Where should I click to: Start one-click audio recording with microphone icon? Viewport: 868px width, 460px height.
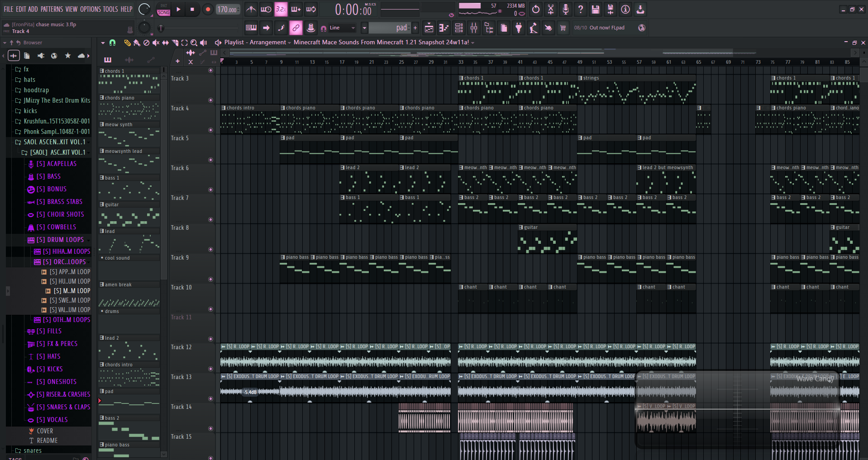pos(566,9)
